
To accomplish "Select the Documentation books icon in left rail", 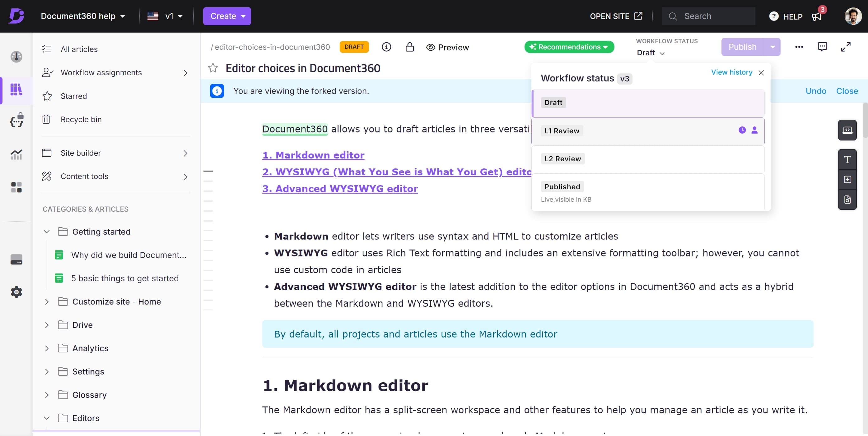I will 16,89.
